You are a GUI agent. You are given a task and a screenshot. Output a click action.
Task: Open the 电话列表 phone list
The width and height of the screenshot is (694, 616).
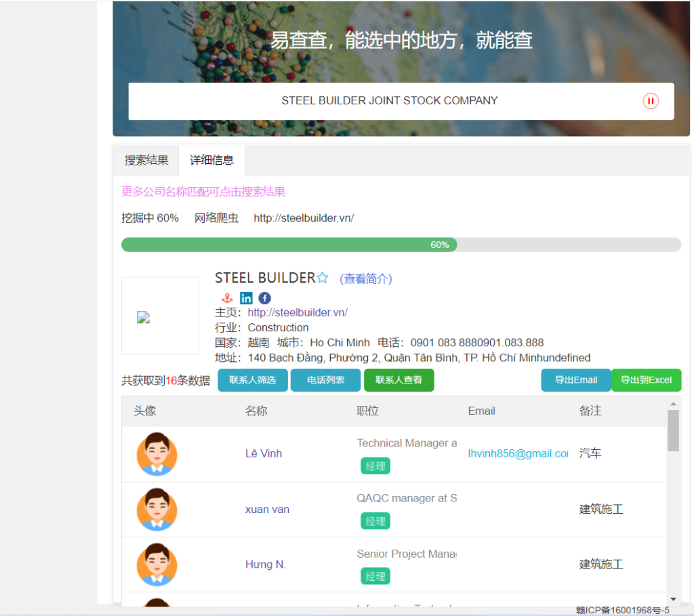[325, 380]
